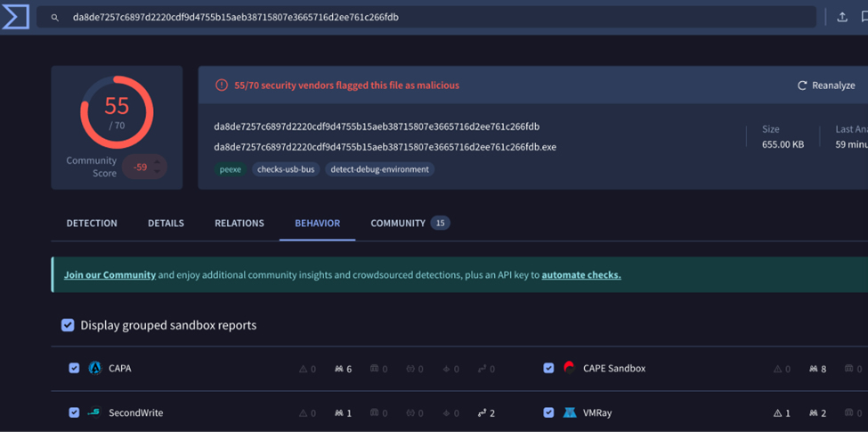Click the SecondWrite logo icon

point(95,412)
